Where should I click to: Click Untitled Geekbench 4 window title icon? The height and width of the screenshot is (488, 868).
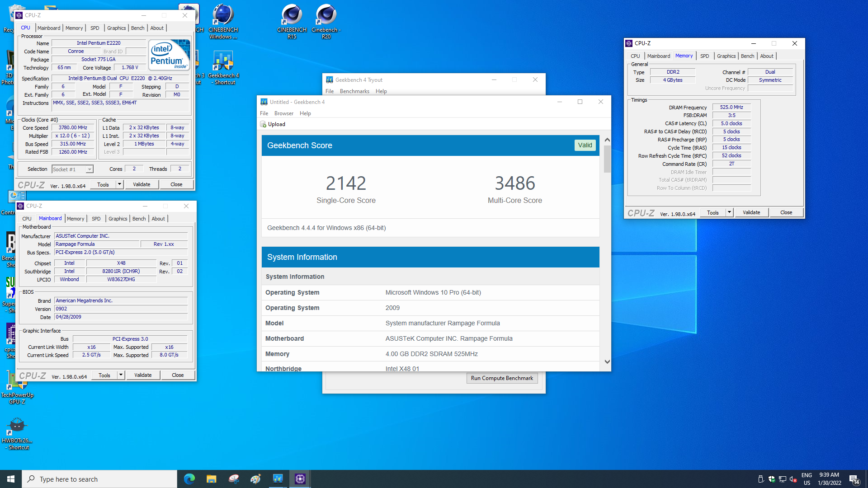coord(264,102)
